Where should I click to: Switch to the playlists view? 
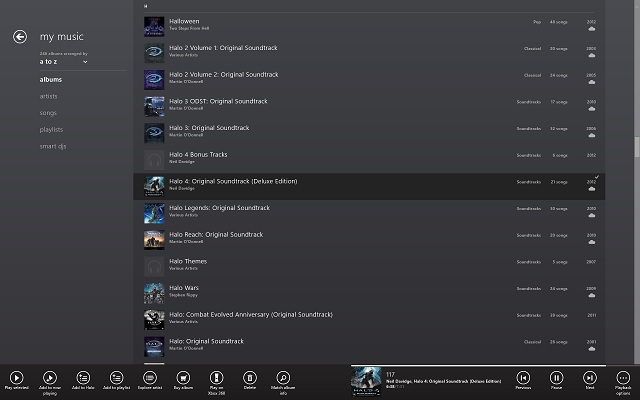51,130
